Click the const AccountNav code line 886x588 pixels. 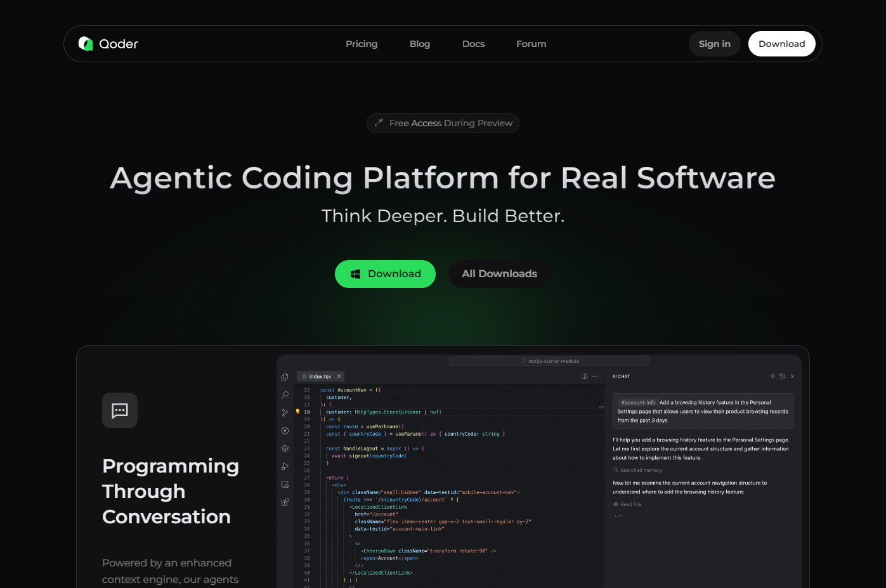click(350, 390)
